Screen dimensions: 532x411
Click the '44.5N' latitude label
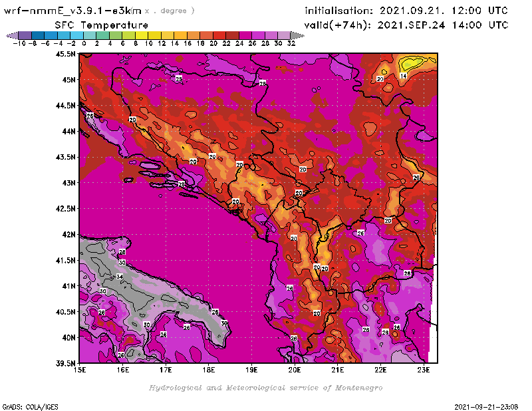(x=65, y=106)
